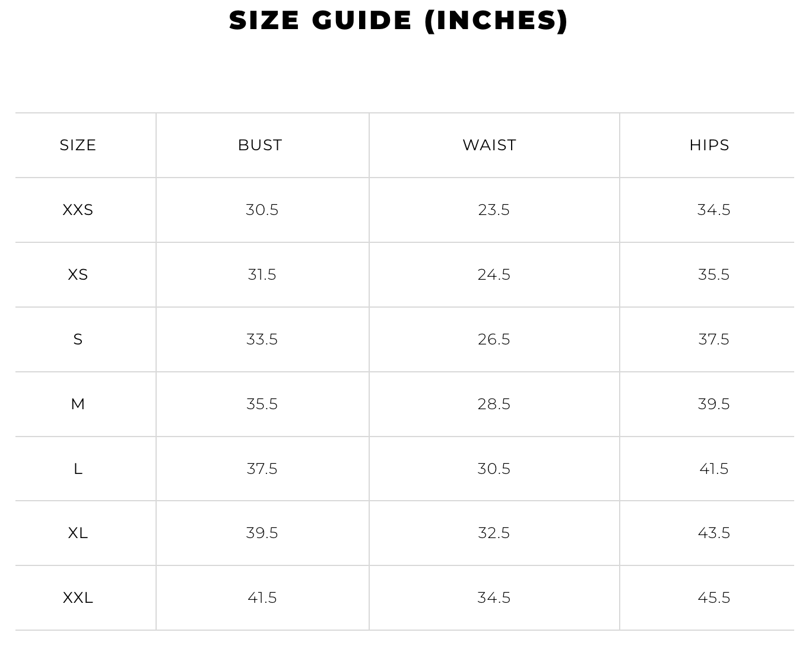Select the XXL waist value 34.5
Screen dimensions: 812x645
click(x=494, y=597)
